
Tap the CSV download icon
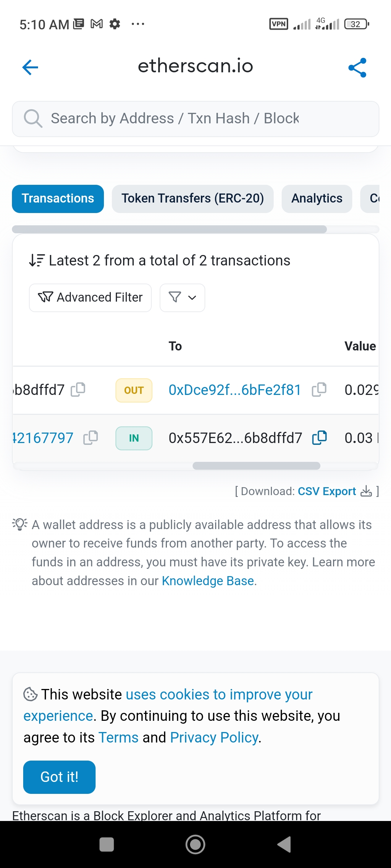point(366,491)
